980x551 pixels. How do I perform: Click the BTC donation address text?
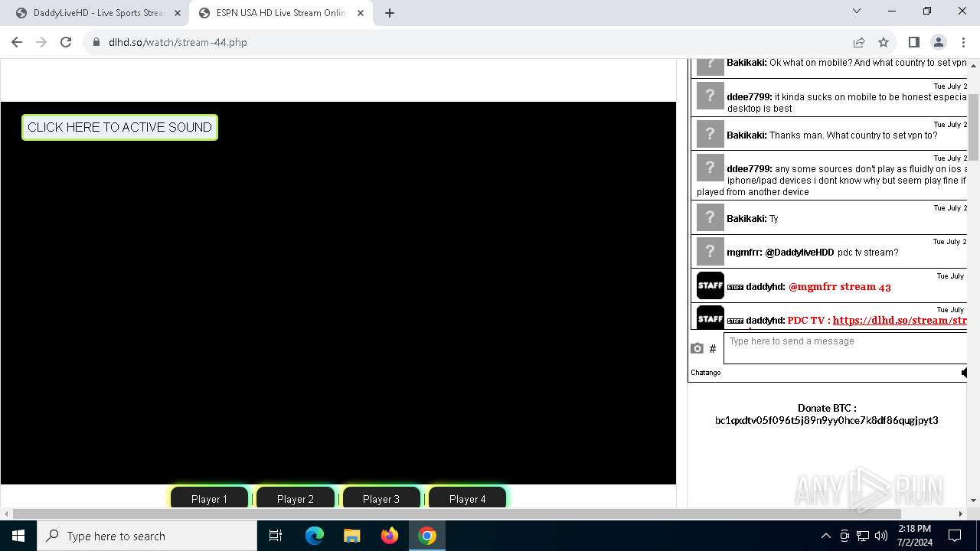(x=826, y=420)
